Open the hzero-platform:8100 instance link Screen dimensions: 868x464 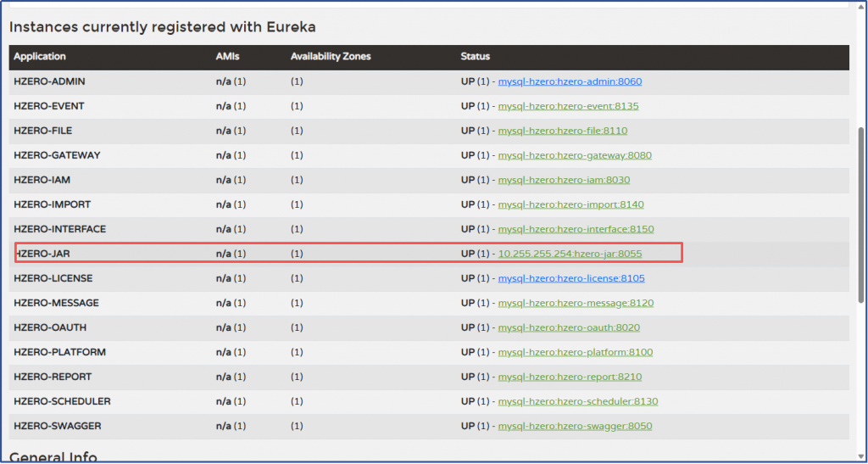(x=575, y=353)
